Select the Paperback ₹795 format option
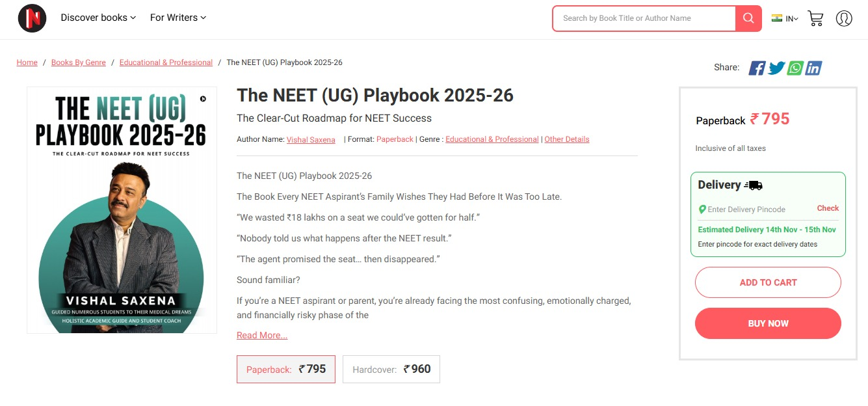This screenshot has width=868, height=406. click(286, 369)
